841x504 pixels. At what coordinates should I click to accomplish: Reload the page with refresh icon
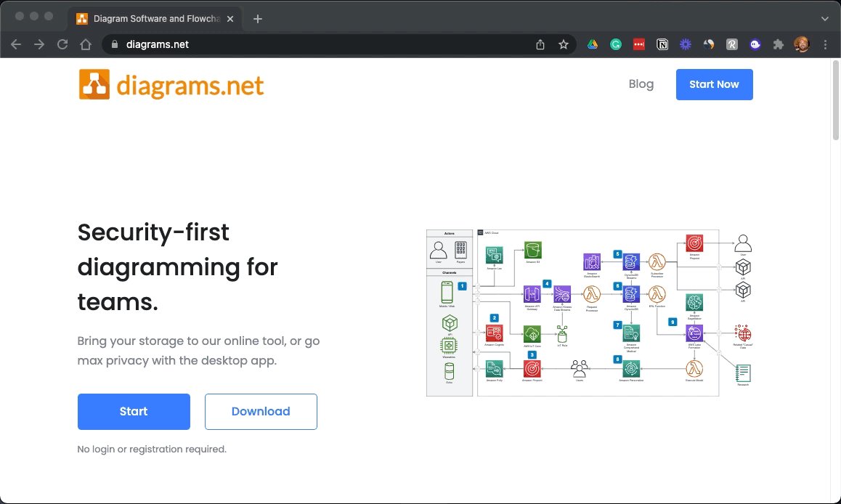click(62, 44)
